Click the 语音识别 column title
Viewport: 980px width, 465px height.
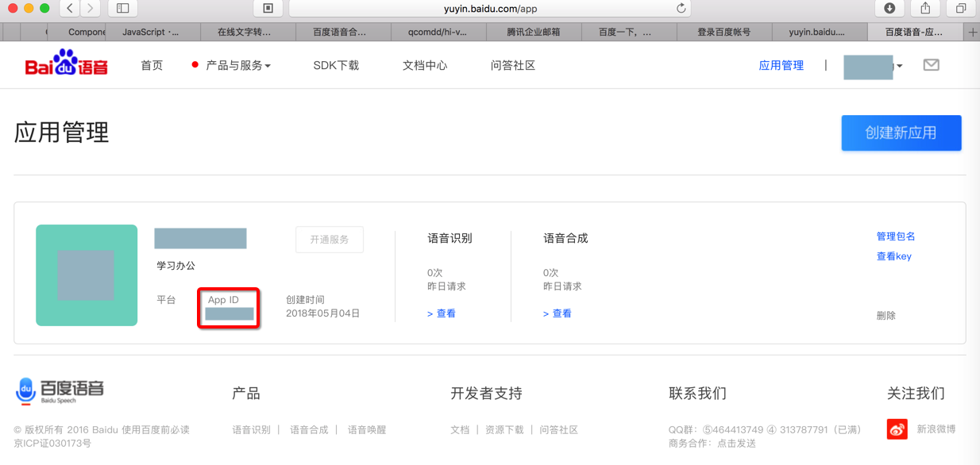pos(450,238)
